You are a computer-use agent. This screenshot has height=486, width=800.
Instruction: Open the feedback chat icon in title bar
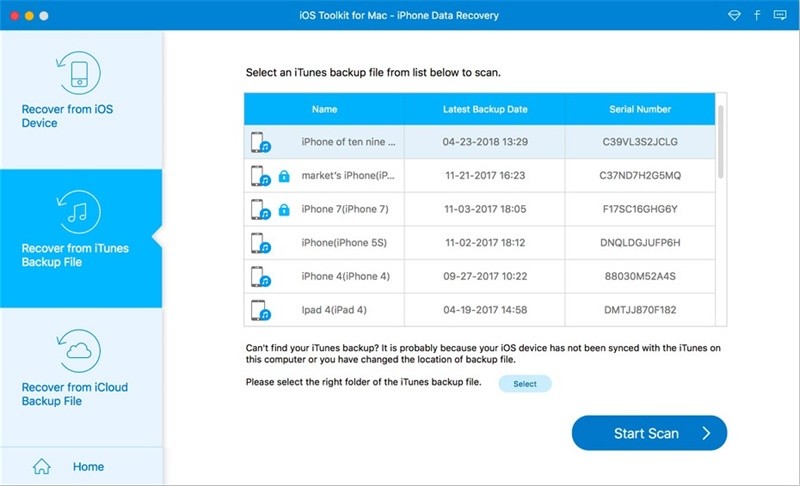780,15
